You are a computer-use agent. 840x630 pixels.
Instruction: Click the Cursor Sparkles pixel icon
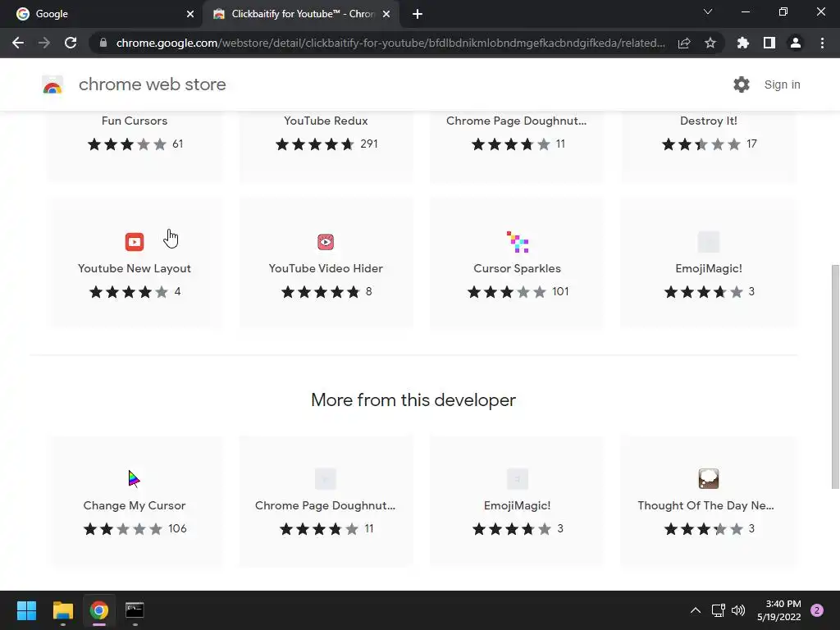click(518, 242)
